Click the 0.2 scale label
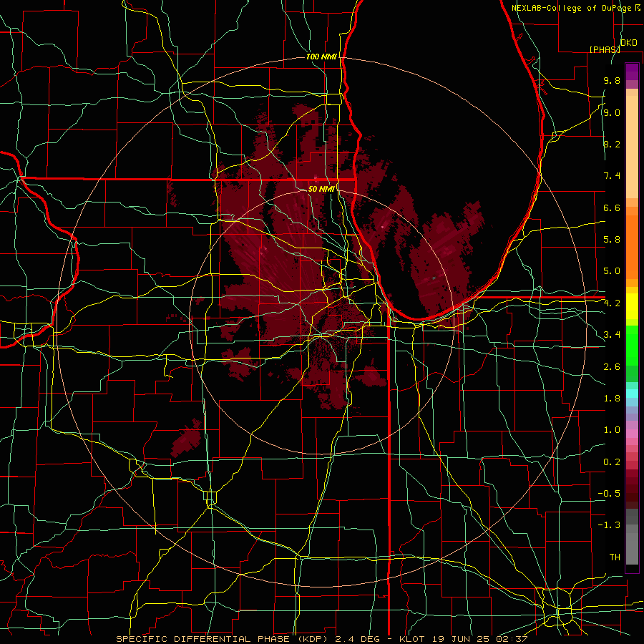Image resolution: width=644 pixels, height=644 pixels. (x=612, y=462)
